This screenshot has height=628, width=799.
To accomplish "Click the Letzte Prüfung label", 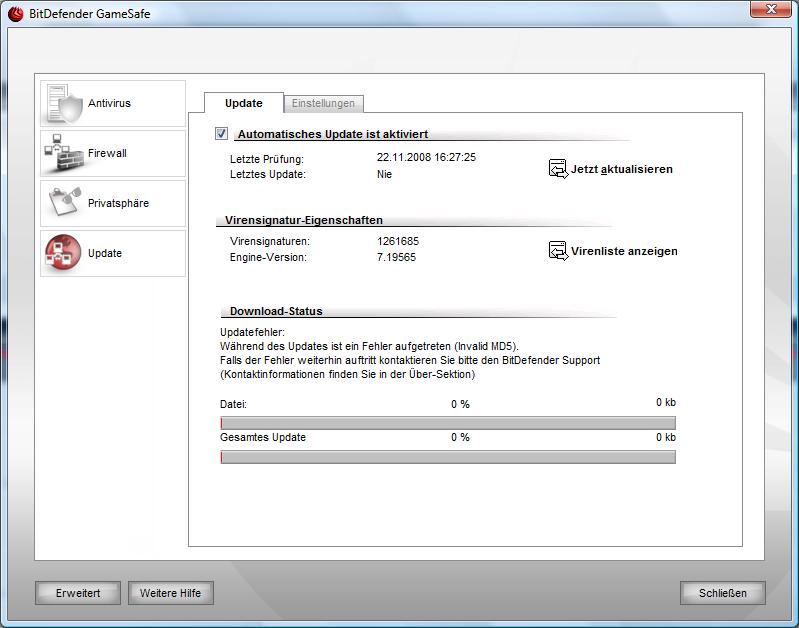I will pyautogui.click(x=267, y=159).
